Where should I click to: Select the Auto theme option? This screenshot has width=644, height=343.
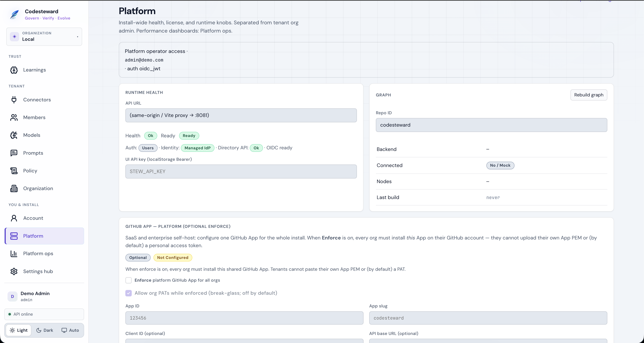click(x=70, y=330)
